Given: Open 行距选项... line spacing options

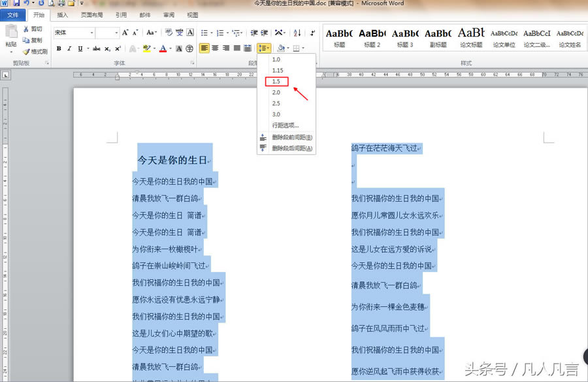Looking at the screenshot, I should (286, 126).
